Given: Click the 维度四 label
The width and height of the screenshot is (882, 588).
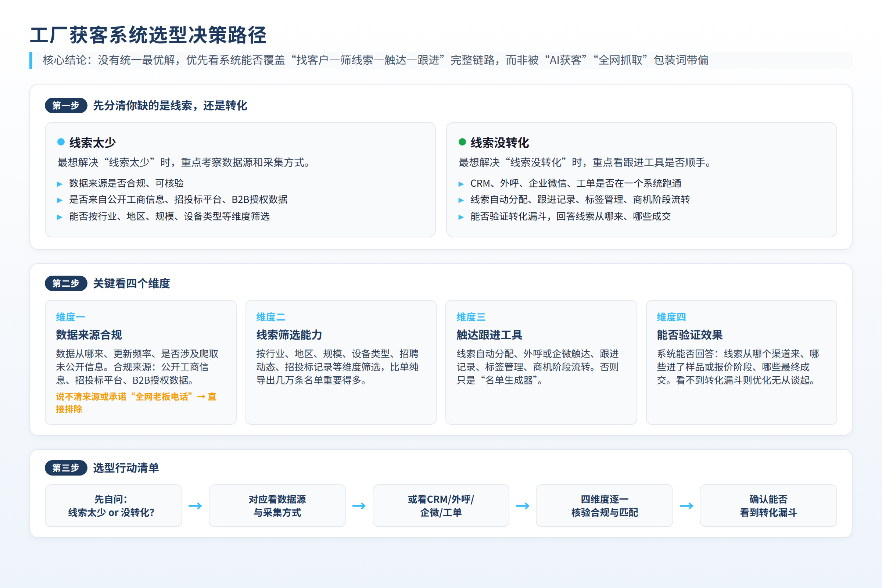Looking at the screenshot, I should [671, 317].
